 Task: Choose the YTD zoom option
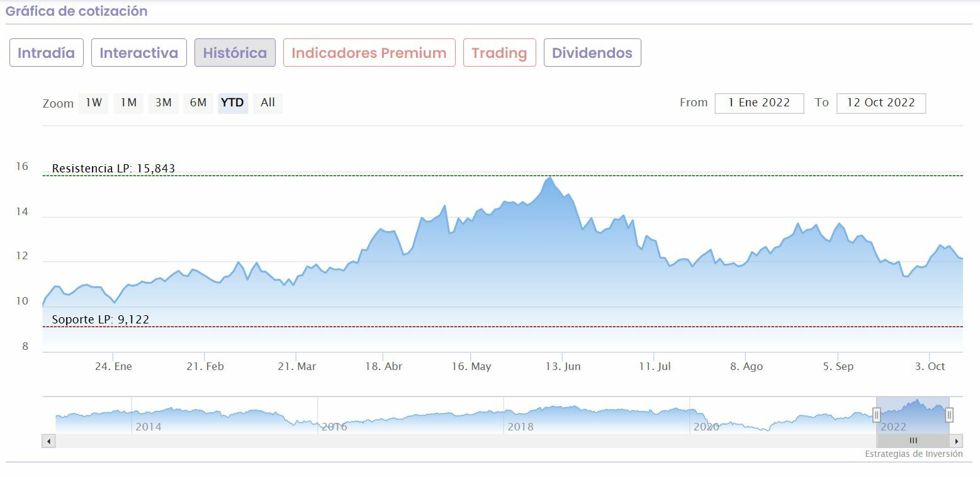[233, 103]
